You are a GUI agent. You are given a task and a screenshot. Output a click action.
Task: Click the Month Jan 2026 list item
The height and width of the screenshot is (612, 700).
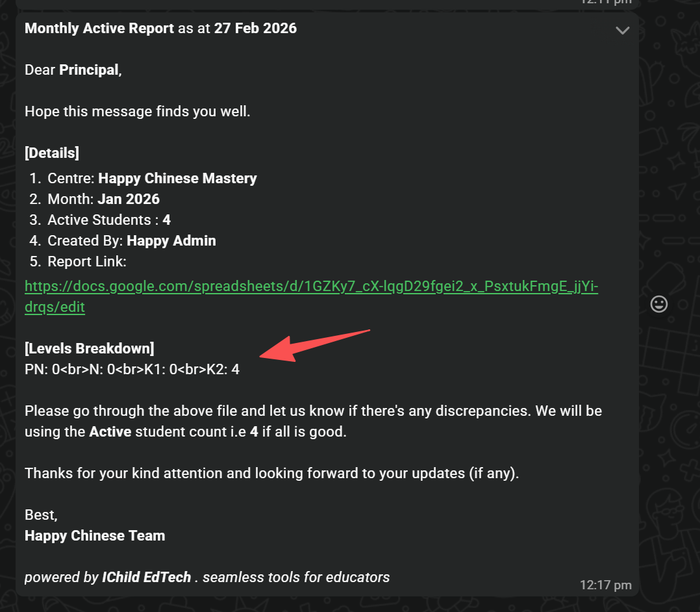(103, 199)
